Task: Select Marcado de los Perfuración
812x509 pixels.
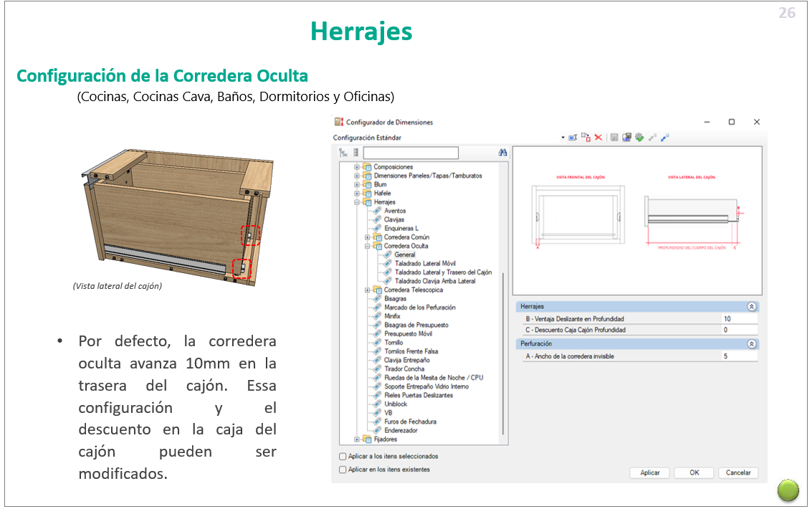Action: (420, 308)
